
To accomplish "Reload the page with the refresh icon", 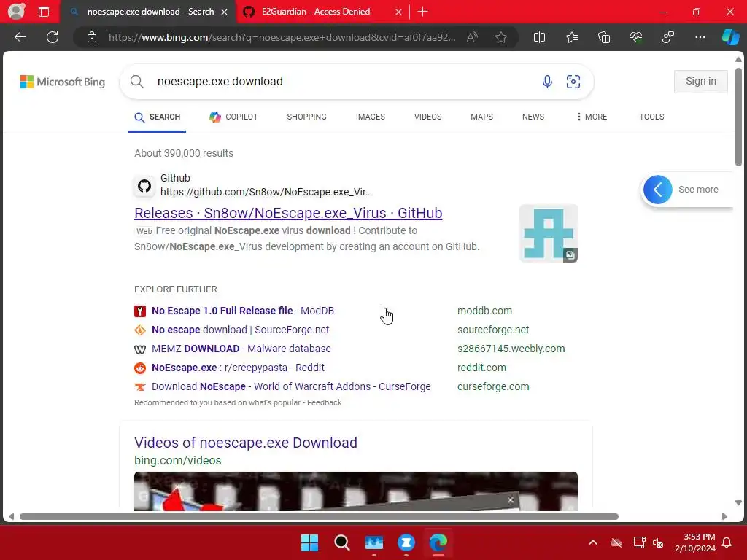I will (53, 37).
